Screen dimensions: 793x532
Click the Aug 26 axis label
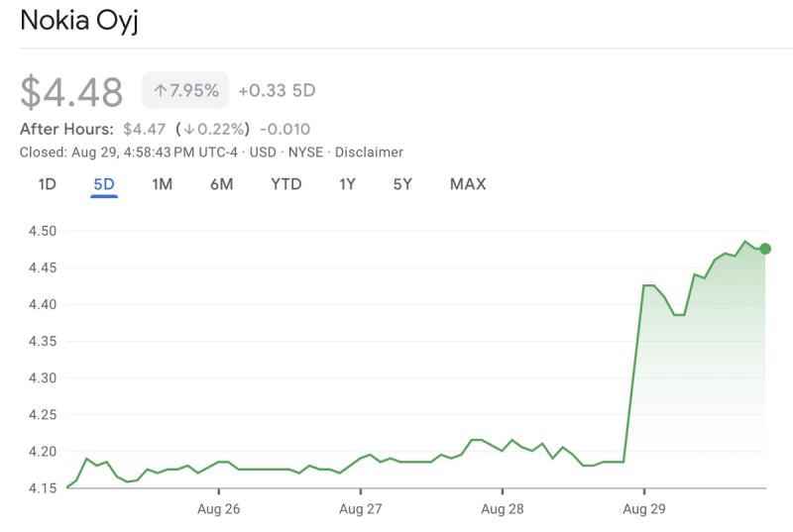tap(218, 509)
